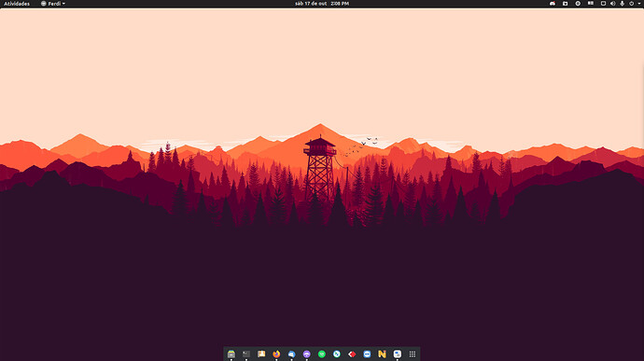Open the white-blue app at dock end
The image size is (644, 361).
click(x=398, y=354)
